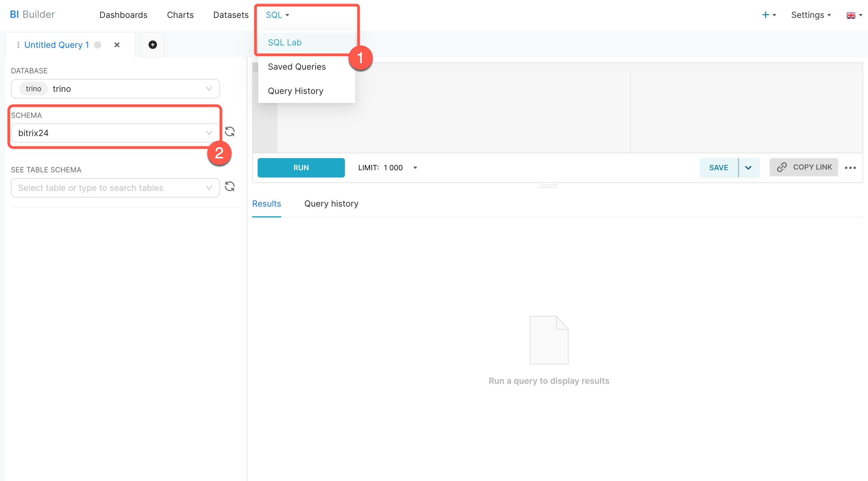Expand the Save button arrow options

point(748,168)
